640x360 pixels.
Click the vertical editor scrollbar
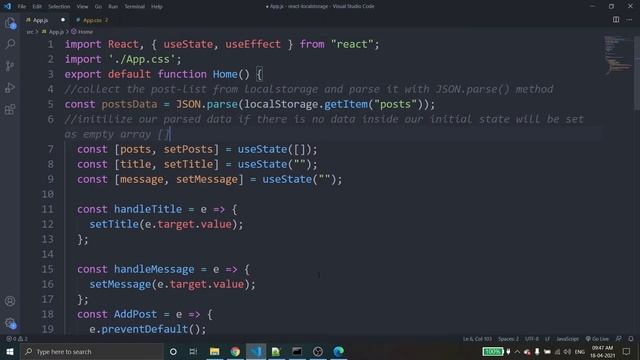(x=637, y=73)
